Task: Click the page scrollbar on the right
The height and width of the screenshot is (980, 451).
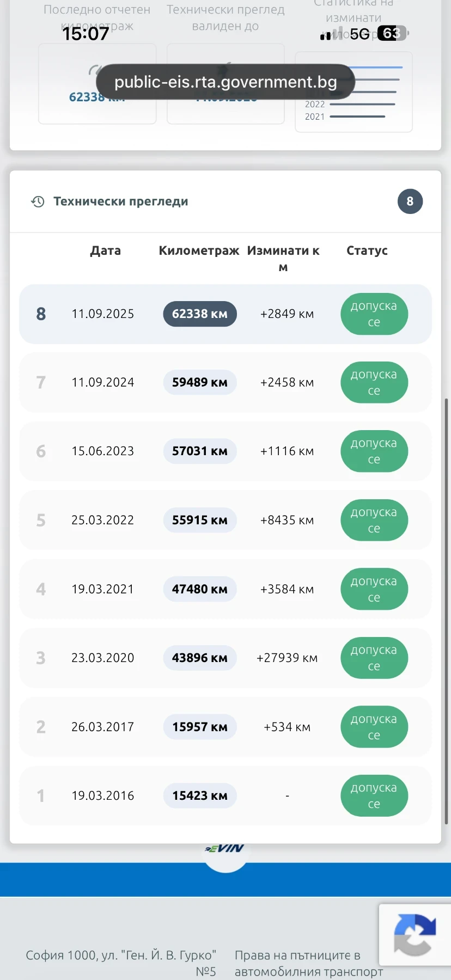Action: 447,611
